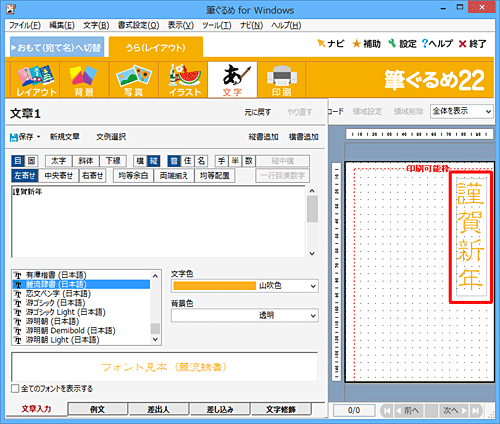
Task: Open the ナビ(N) menu
Action: point(252,25)
